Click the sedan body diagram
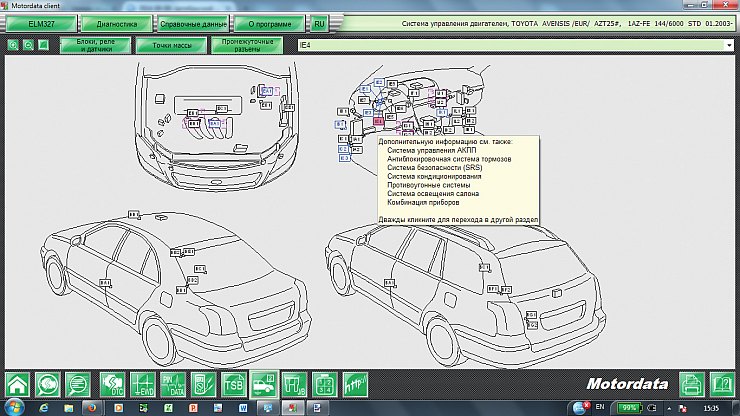 [x=176, y=289]
